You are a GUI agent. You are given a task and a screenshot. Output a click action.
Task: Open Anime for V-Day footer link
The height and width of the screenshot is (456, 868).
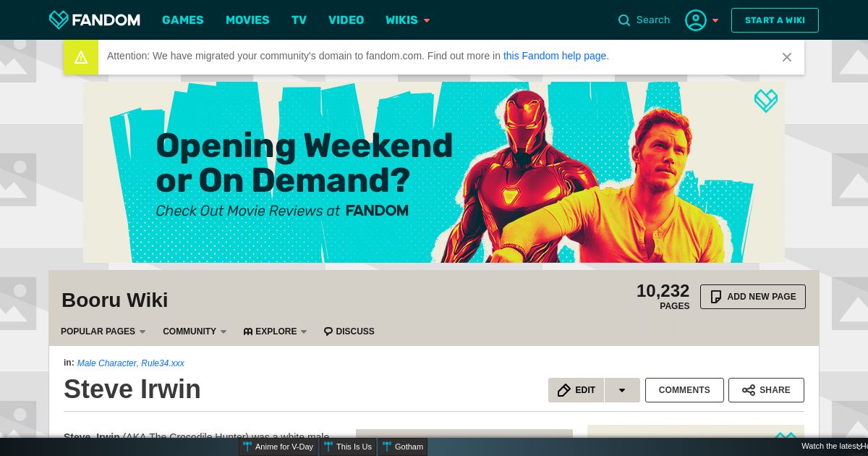pos(278,447)
